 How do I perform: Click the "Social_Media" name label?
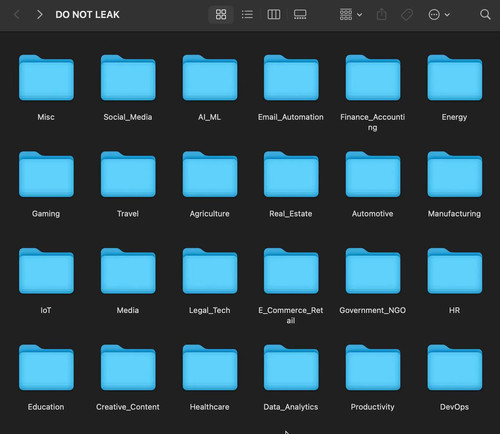click(x=128, y=117)
